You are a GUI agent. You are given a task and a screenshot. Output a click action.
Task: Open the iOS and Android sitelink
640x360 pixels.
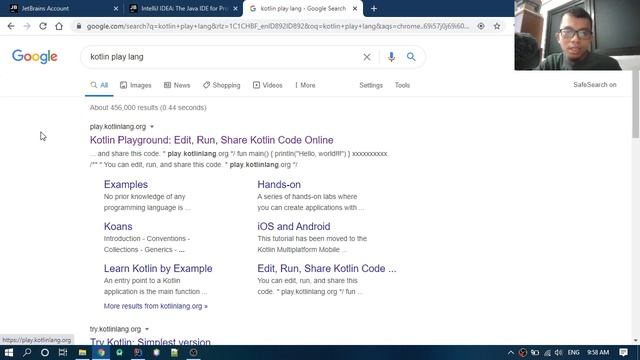(293, 227)
